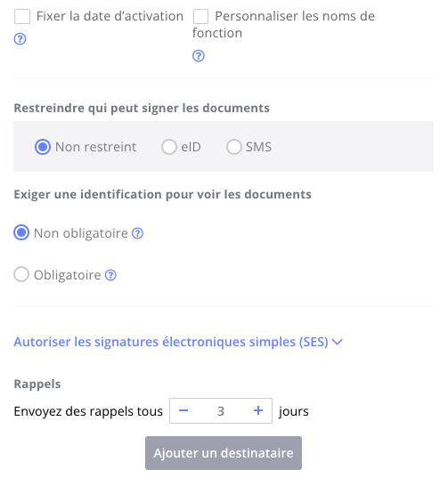Viewport: 448px width, 486px height.
Task: Click the Non restreint label text
Action: click(x=96, y=147)
